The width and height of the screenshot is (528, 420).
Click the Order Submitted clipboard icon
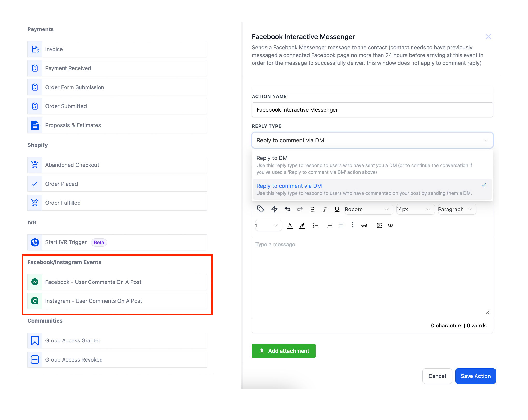coord(35,106)
